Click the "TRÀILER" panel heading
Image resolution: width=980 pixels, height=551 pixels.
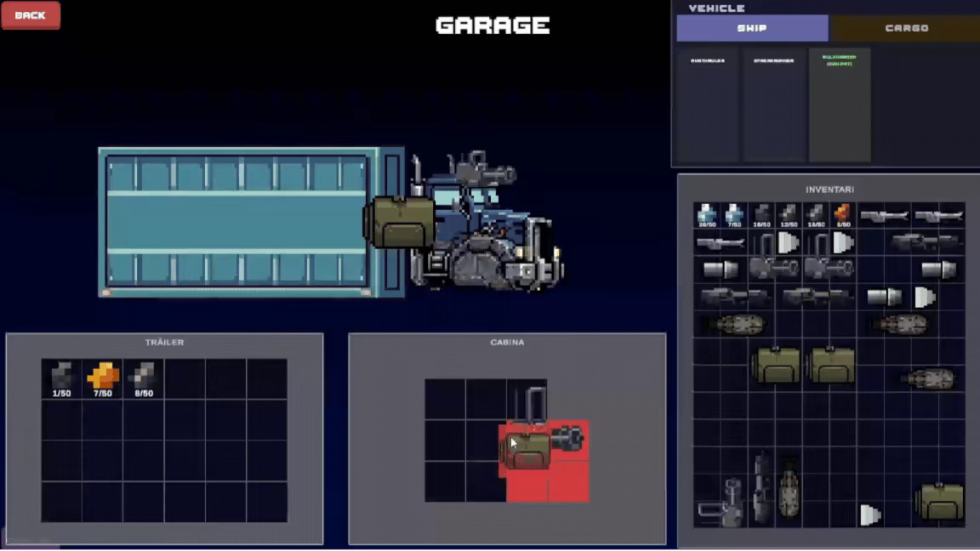click(x=164, y=343)
